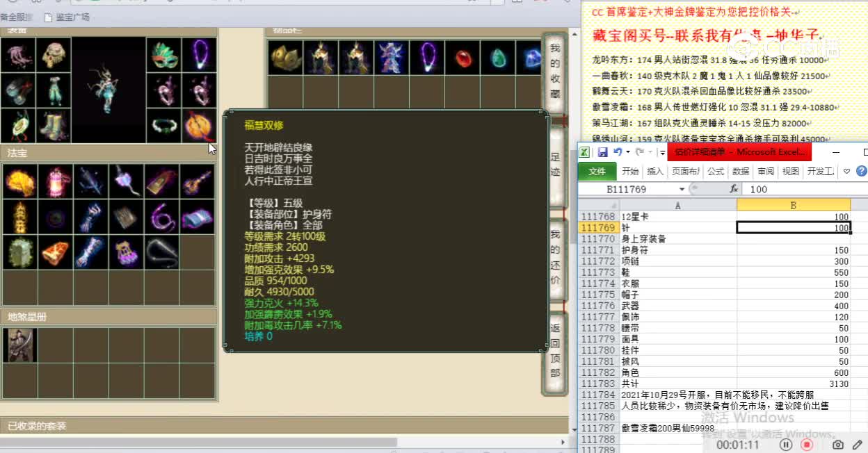Viewport: 868px width, 453px height.
Task: Select cell containing 身上穿装备
Action: point(678,239)
